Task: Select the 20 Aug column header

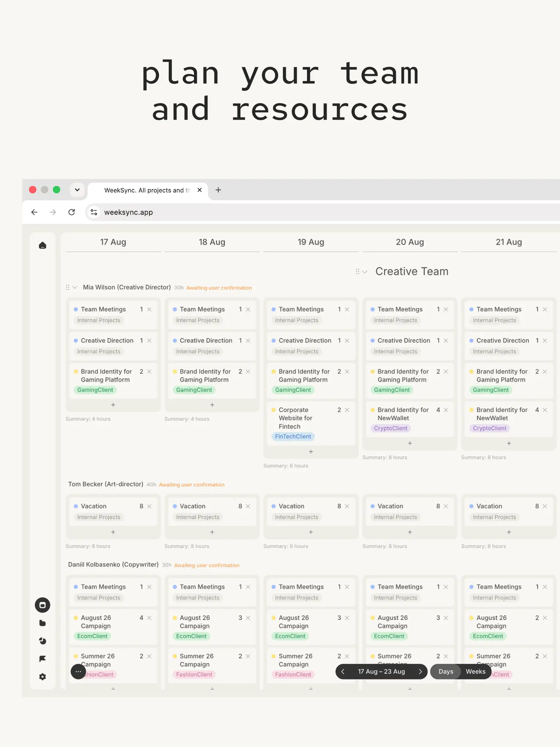Action: coord(410,242)
